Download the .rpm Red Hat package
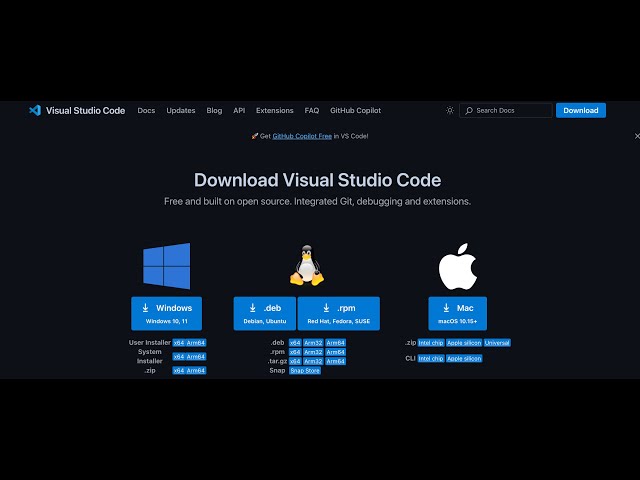This screenshot has height=480, width=640. 339,313
